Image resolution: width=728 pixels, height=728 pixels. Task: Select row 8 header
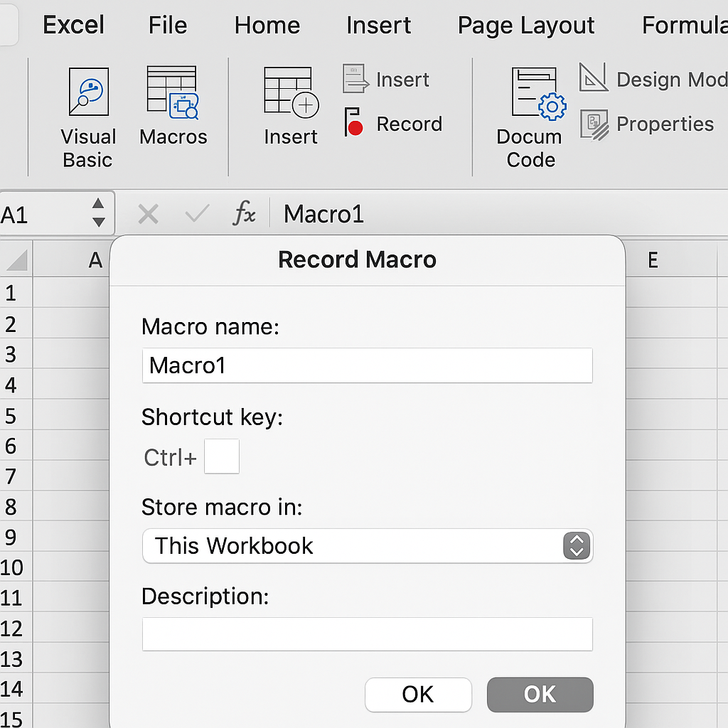(x=16, y=506)
